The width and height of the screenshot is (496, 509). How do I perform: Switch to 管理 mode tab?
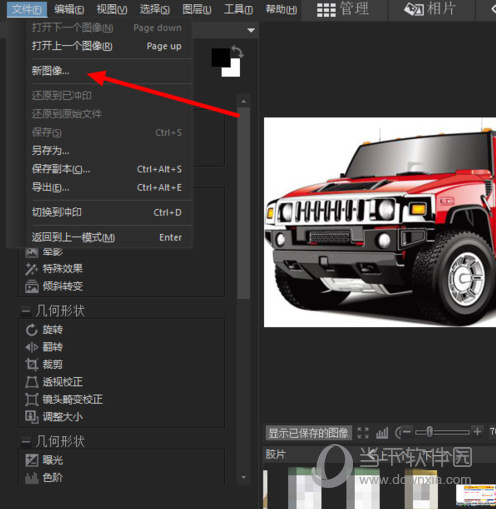tap(343, 9)
